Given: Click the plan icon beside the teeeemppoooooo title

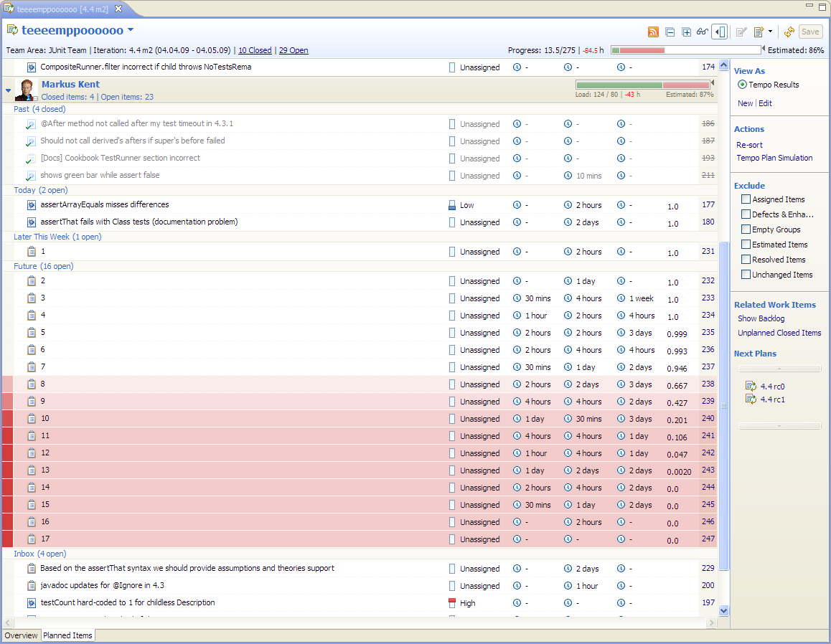Looking at the screenshot, I should pos(12,30).
